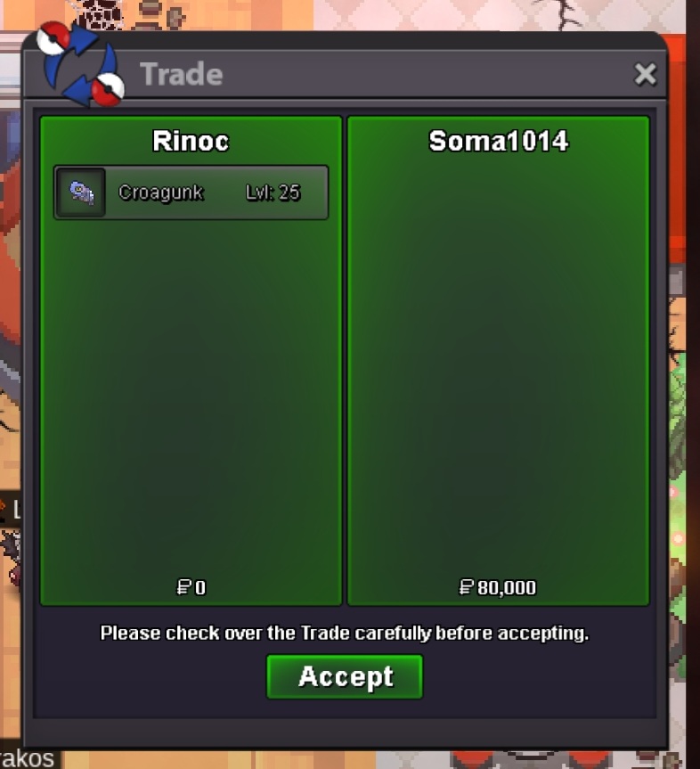Click the Soma1014 player name header

(498, 142)
